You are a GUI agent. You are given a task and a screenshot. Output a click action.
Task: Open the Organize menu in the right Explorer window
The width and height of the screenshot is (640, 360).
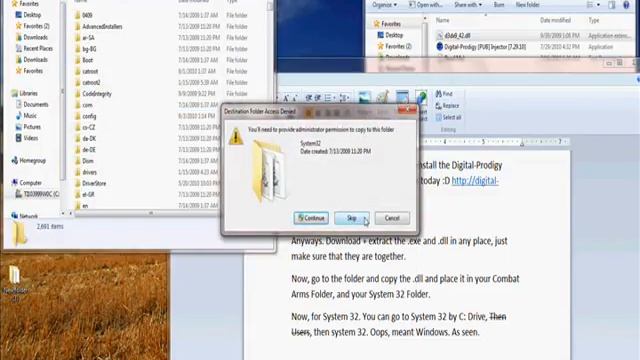[384, 5]
